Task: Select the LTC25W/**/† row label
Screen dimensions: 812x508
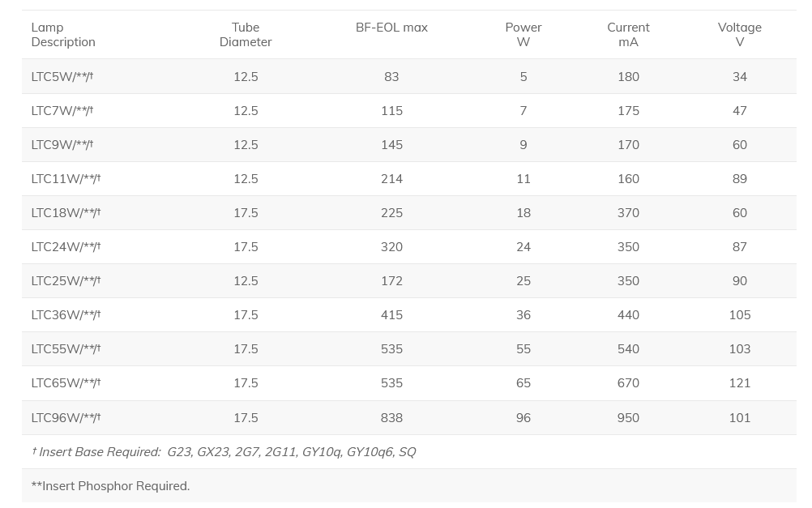Action: [x=66, y=280]
